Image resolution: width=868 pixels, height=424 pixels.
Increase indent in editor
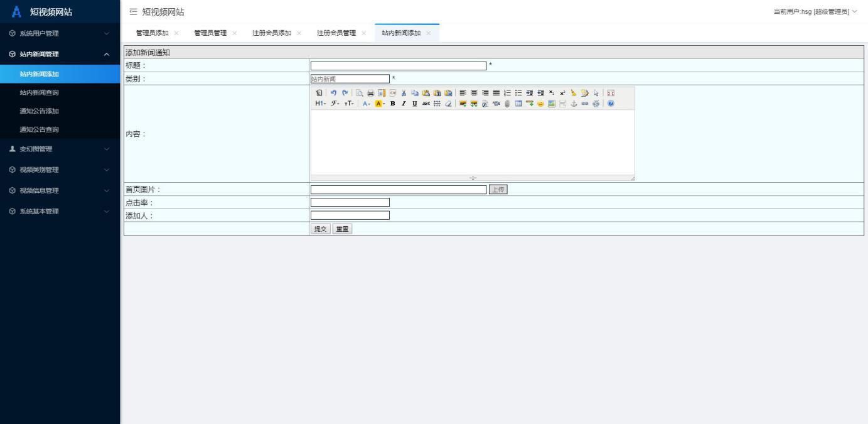[x=530, y=93]
